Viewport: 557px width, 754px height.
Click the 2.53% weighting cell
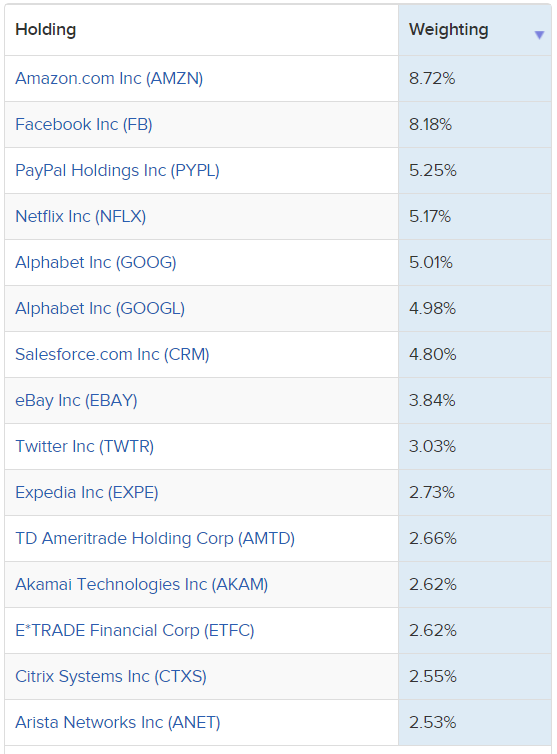click(475, 722)
